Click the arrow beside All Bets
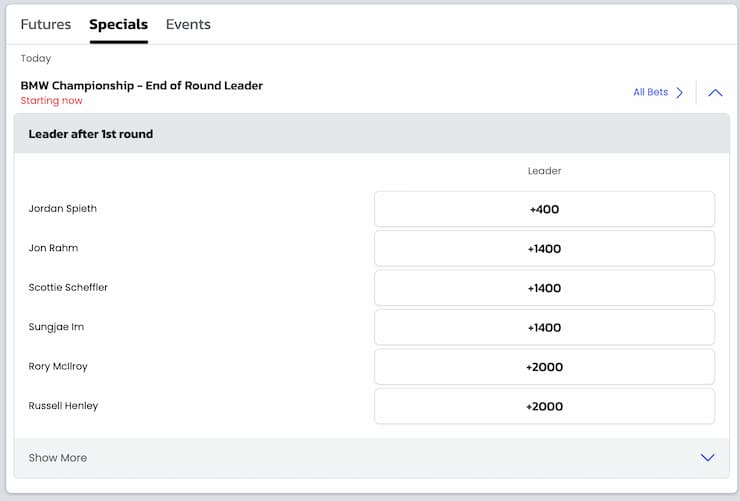 (679, 92)
